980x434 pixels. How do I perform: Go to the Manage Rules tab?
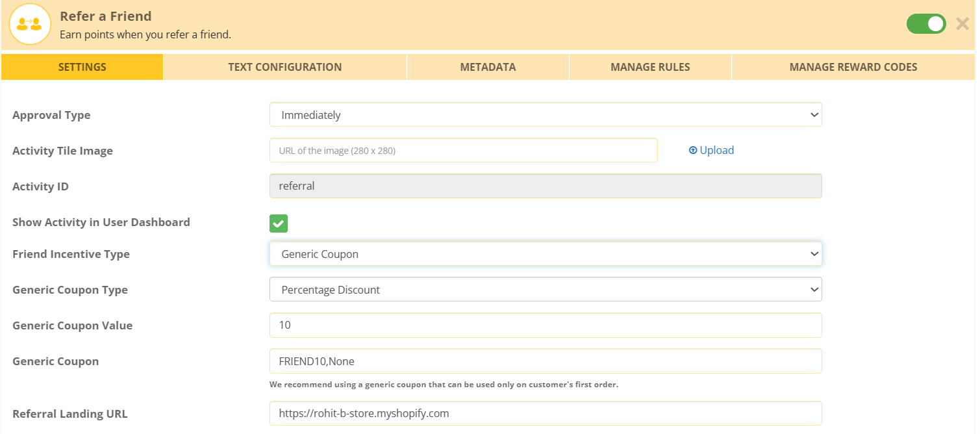pos(651,67)
